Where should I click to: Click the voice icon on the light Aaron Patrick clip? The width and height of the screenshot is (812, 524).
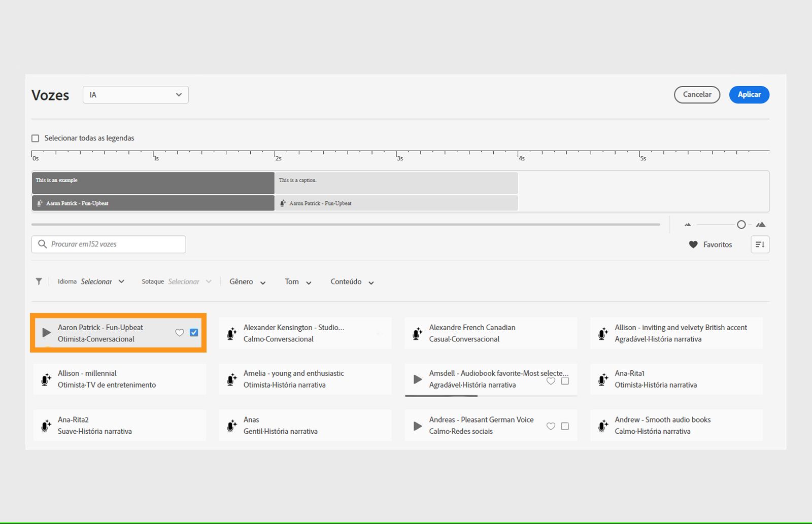click(x=283, y=203)
